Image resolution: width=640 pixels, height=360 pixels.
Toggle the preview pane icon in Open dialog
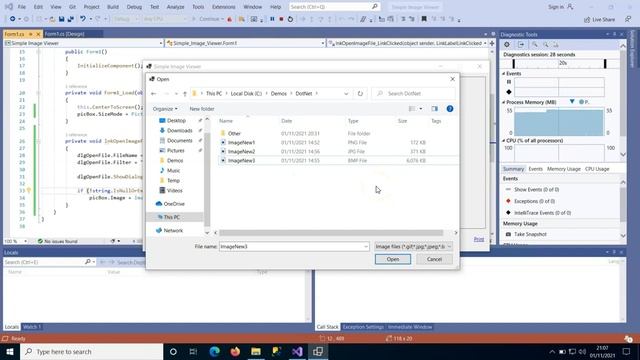click(434, 109)
